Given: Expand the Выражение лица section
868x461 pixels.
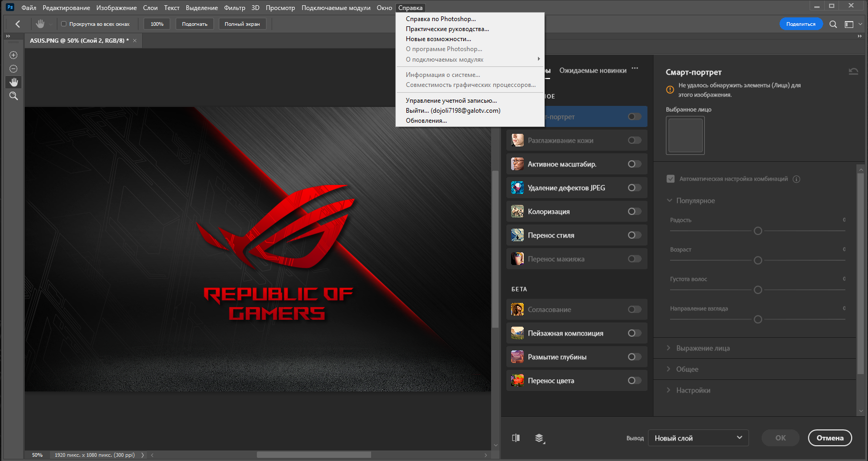Looking at the screenshot, I should 703,348.
